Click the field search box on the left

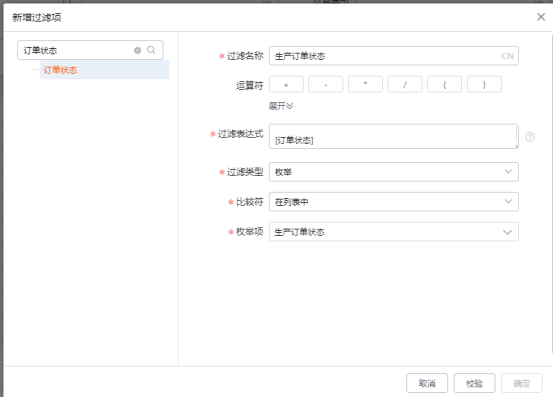pos(90,50)
